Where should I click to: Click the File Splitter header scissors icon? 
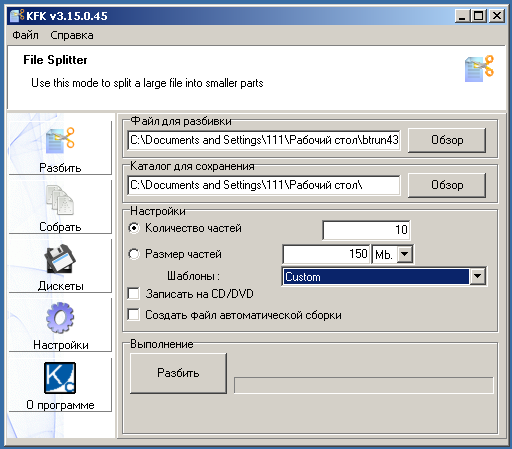point(479,68)
